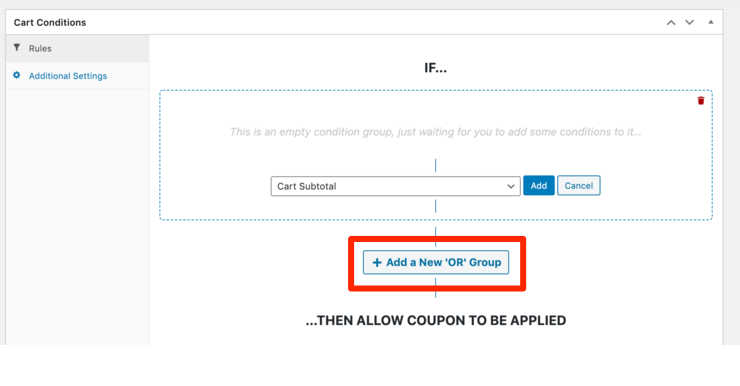Click the chevron arrow in condition select

[x=511, y=186]
